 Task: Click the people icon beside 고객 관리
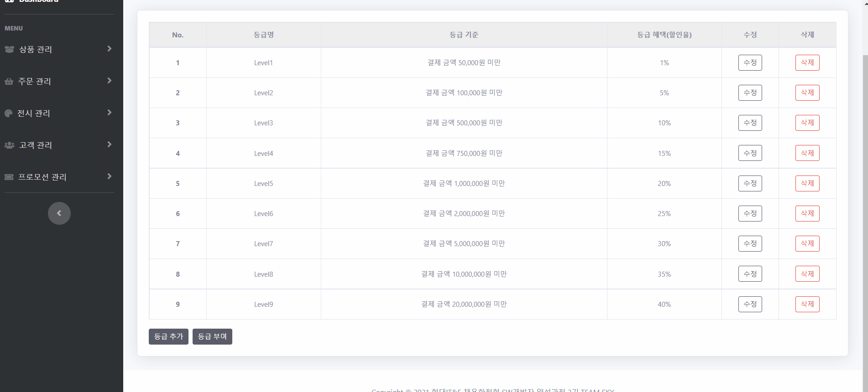(x=9, y=145)
